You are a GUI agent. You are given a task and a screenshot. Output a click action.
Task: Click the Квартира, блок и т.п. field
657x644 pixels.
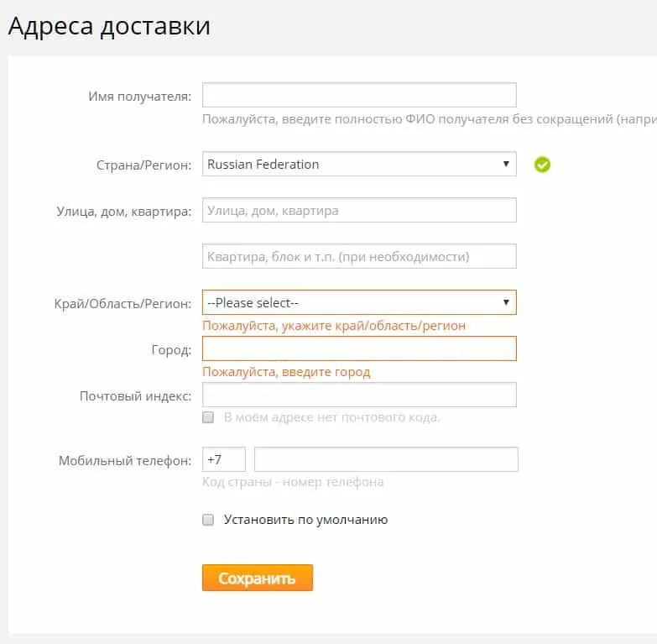coord(359,256)
